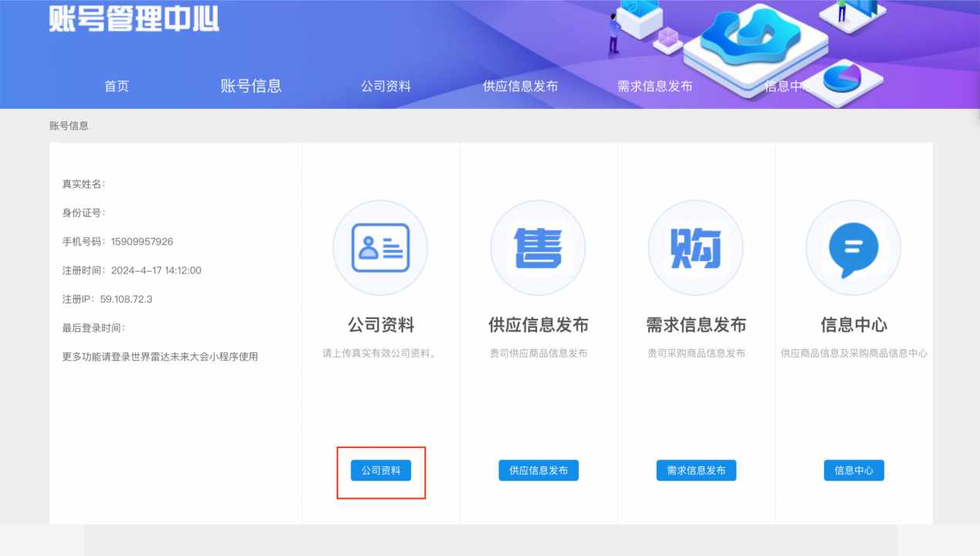Click the circular 购 purchase icon
The image size is (980, 556).
pyautogui.click(x=695, y=248)
